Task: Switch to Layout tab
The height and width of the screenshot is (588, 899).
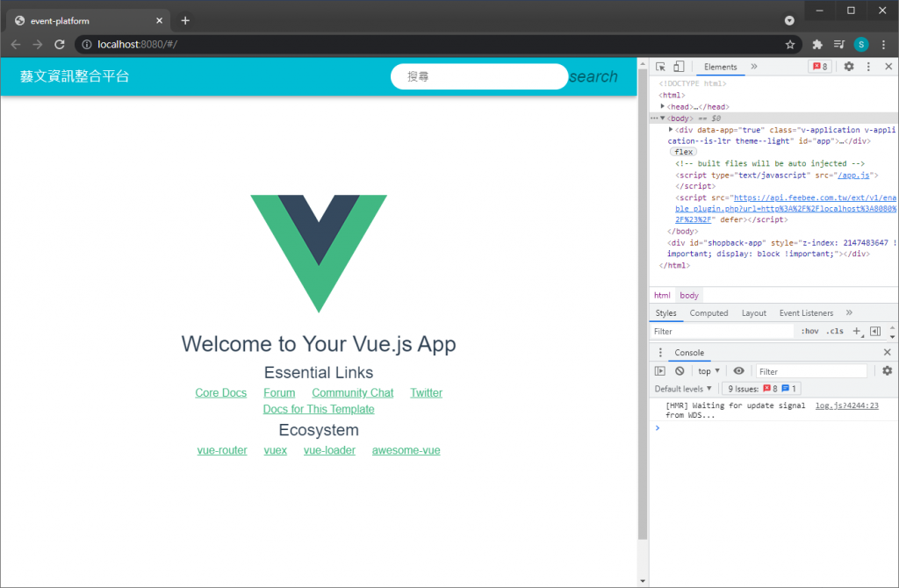Action: (753, 313)
